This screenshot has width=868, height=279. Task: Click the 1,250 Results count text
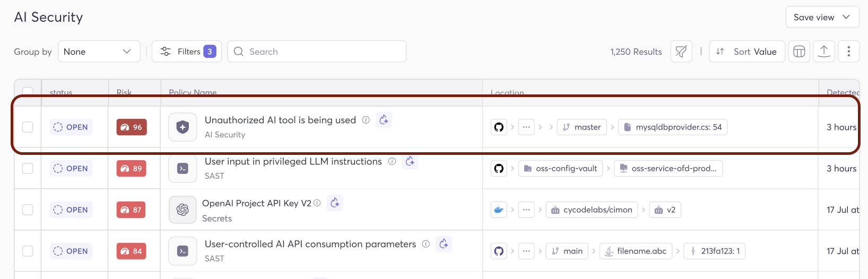point(636,51)
